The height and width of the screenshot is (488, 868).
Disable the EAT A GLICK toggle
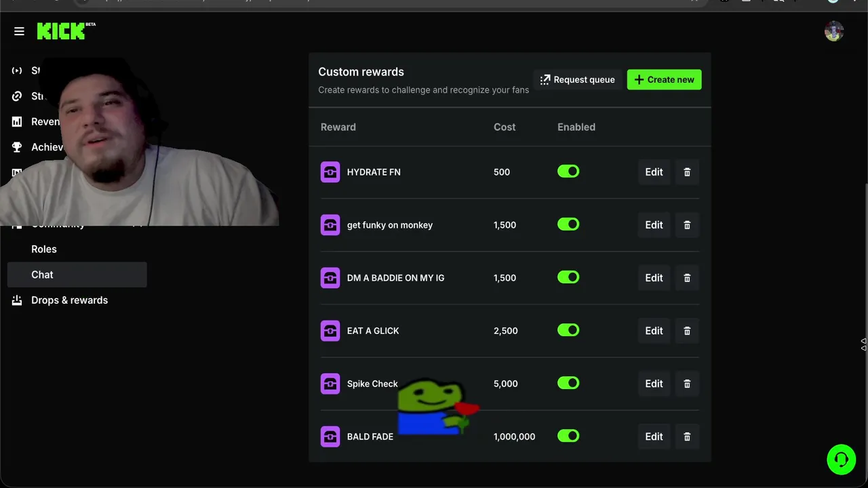568,330
